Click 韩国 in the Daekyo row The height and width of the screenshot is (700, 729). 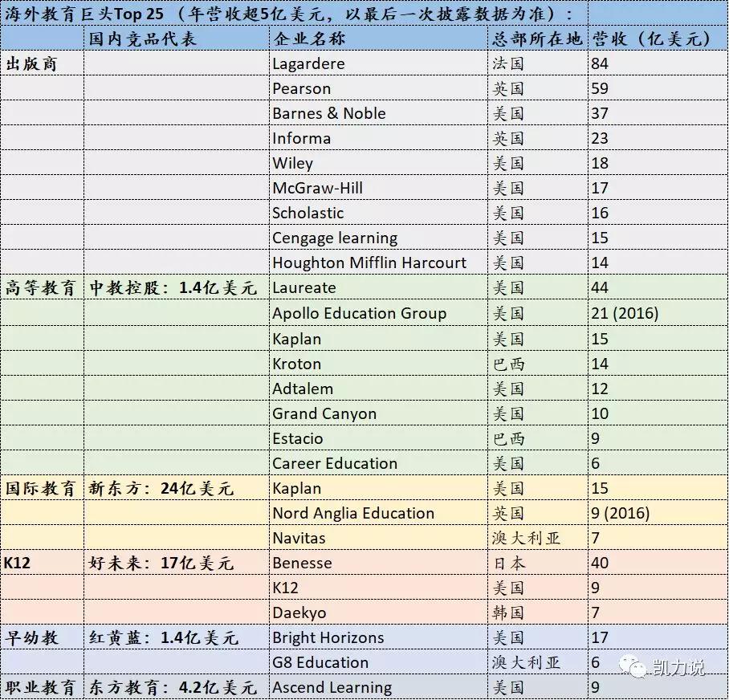pyautogui.click(x=508, y=612)
